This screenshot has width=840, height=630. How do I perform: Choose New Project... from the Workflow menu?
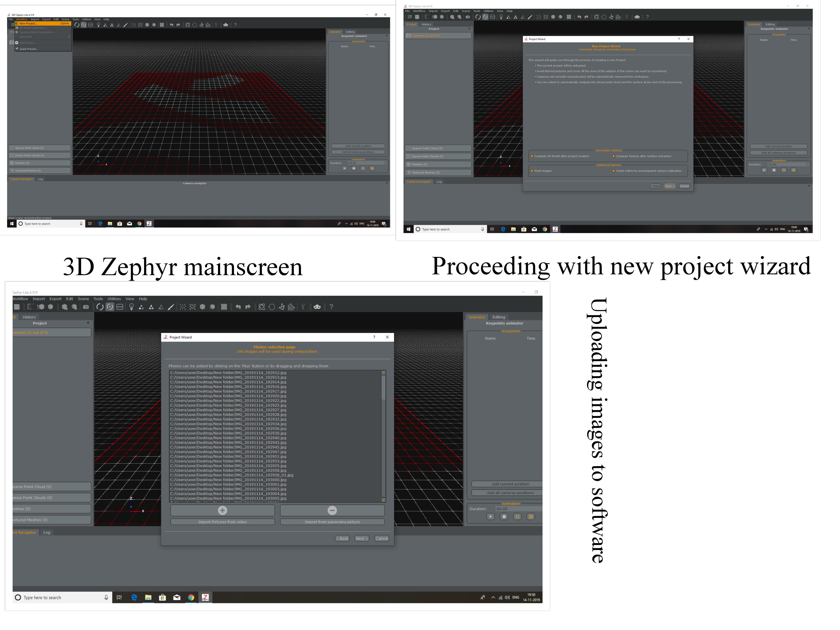[43, 24]
